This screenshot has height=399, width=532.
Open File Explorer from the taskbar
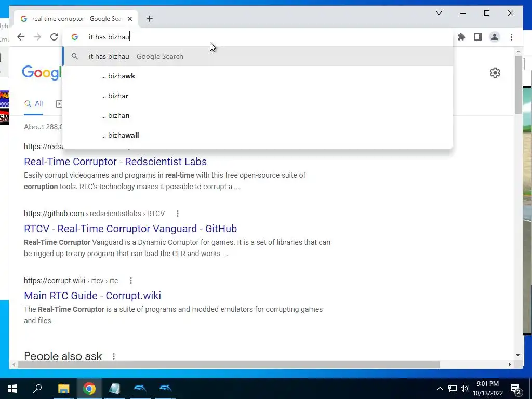pos(63,389)
